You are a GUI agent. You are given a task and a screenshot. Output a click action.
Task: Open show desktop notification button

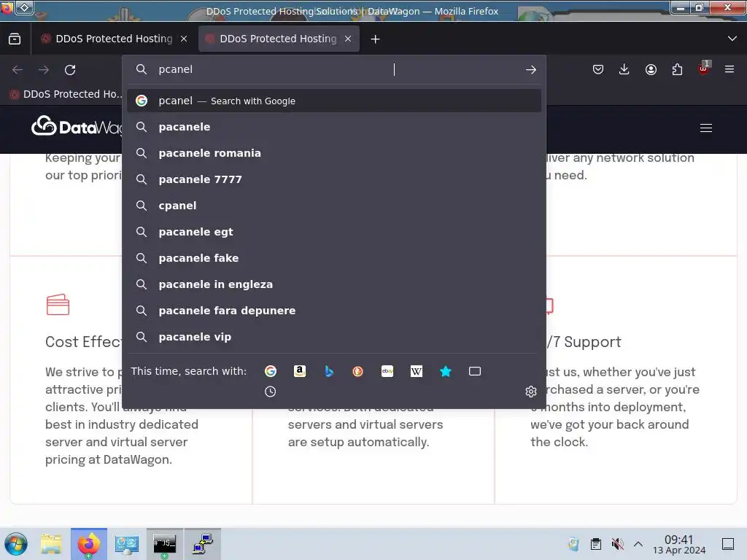728,544
